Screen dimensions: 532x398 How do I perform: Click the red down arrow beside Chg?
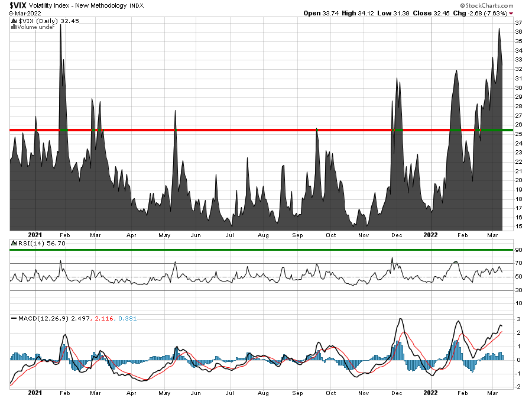[x=511, y=13]
